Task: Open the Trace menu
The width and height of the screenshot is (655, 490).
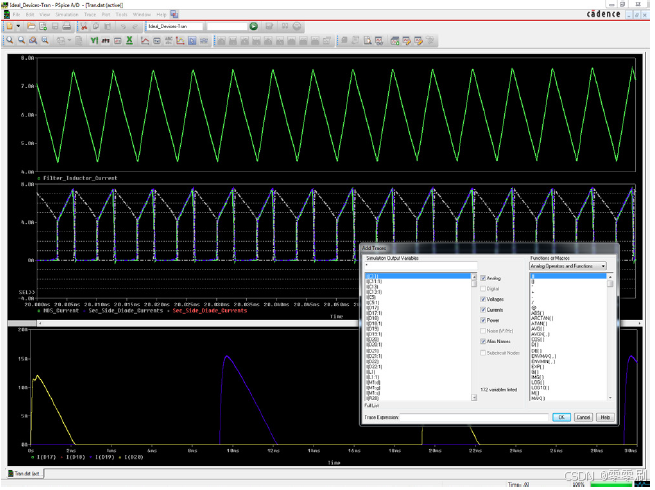Action: pos(90,15)
